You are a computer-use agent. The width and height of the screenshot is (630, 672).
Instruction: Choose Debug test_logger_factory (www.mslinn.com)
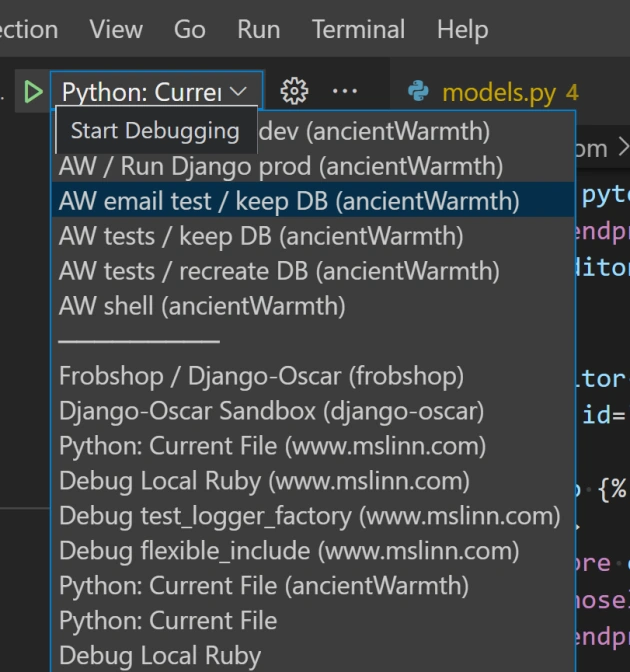point(309,516)
